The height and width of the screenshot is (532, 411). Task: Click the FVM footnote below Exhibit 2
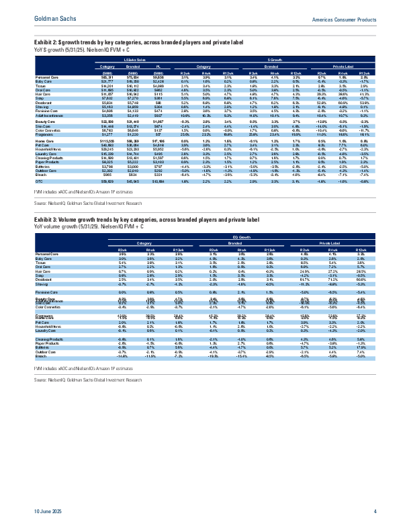[x=83, y=192]
